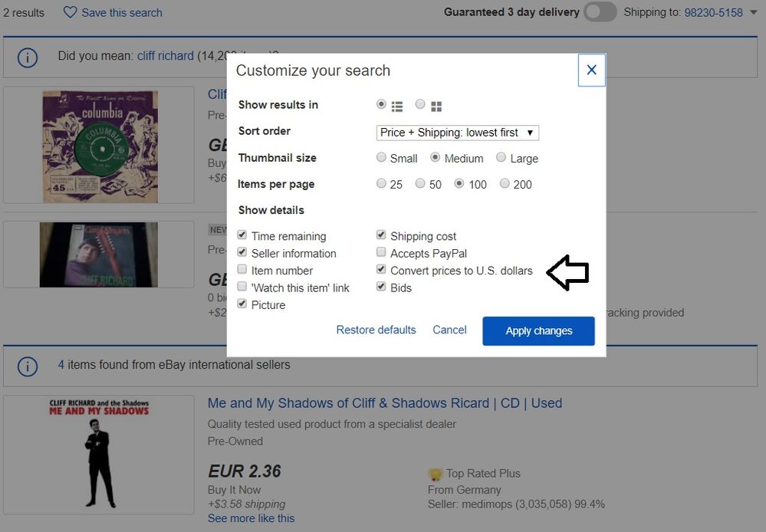Enable the Accepts PayPal checkbox

(381, 253)
